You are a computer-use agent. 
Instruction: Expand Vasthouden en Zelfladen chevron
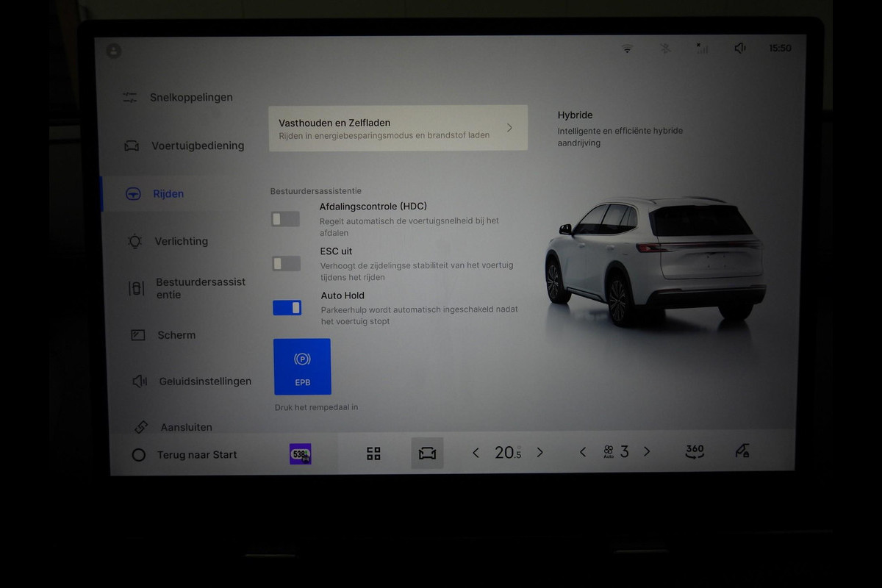(509, 128)
